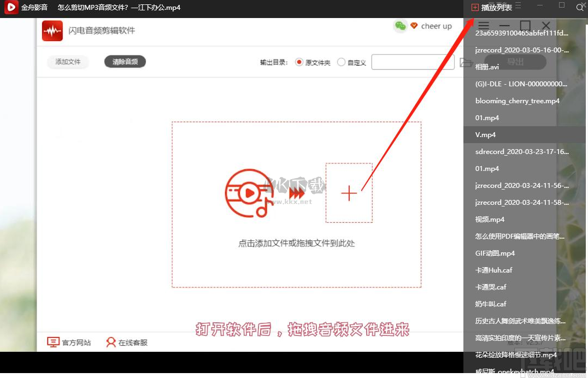Viewport: 588px width, 378px height.
Task: Click the 闪电音频剪辑软件 app logo icon
Action: [x=52, y=31]
